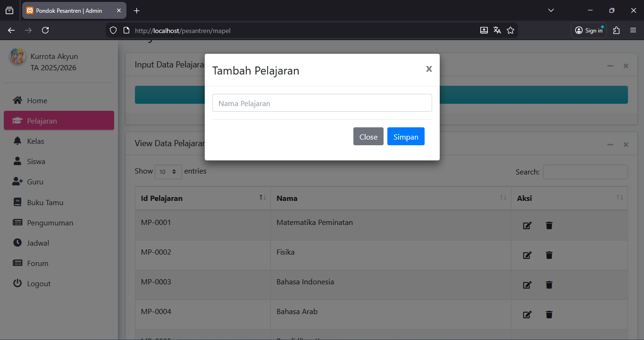Close the Tambah Pelajaran modal with x
This screenshot has width=644, height=340.
pyautogui.click(x=428, y=68)
